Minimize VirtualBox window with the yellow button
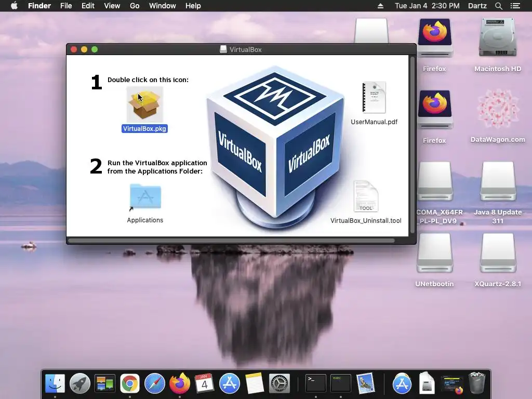Image resolution: width=532 pixels, height=399 pixels. coord(84,49)
